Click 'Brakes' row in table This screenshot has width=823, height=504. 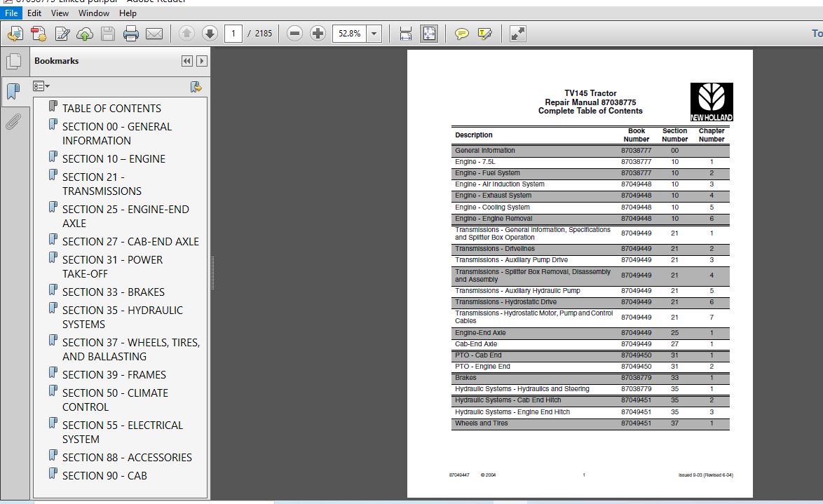(x=590, y=378)
